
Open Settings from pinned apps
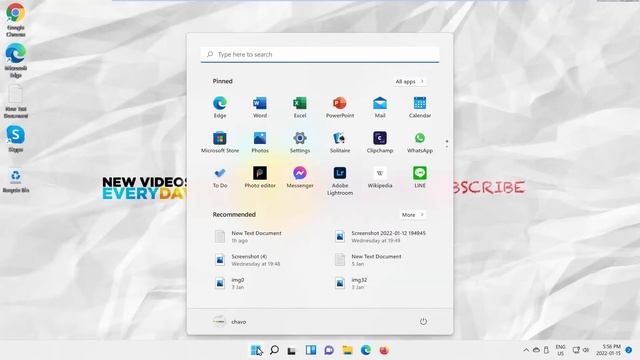(x=300, y=142)
